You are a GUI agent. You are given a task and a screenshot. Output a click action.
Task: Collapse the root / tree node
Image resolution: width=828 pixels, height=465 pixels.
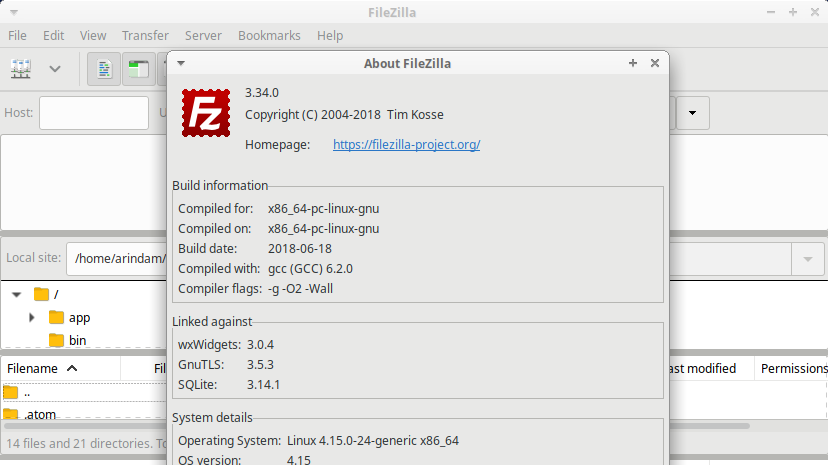16,295
